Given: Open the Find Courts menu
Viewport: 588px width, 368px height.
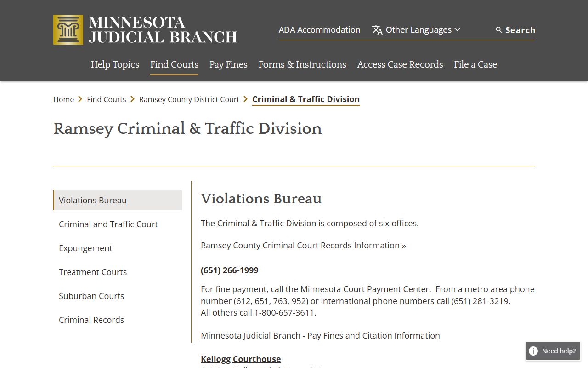Looking at the screenshot, I should [x=174, y=64].
